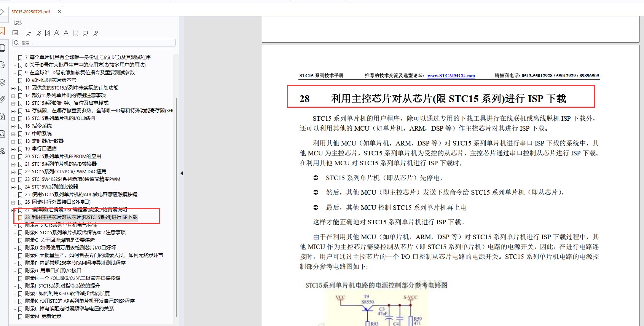This screenshot has width=644, height=326.
Task: Open the bookmark options list menu icon
Action: click(x=15, y=33)
